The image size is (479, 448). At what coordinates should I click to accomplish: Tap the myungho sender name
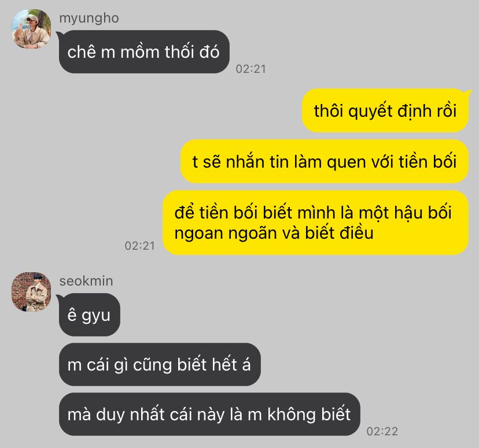coord(89,18)
